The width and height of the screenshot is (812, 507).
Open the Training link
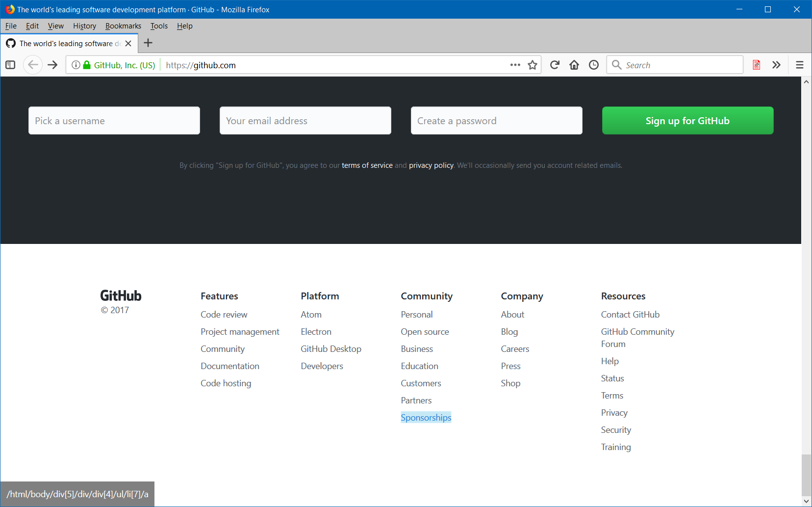616,447
